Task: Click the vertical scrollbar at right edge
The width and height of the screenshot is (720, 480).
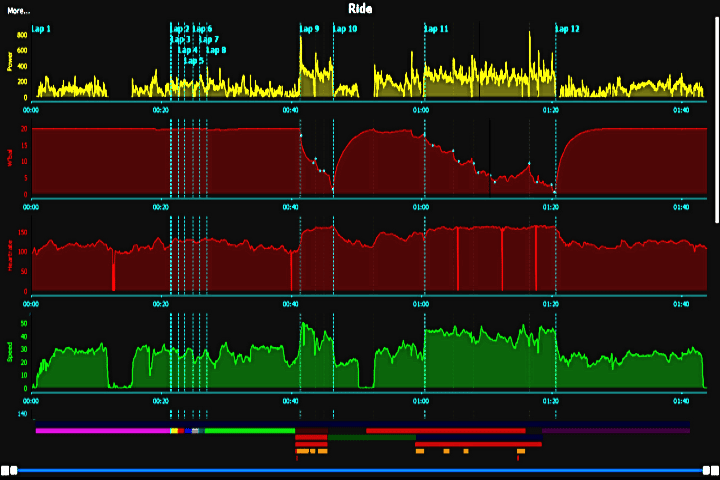Action: [717, 119]
